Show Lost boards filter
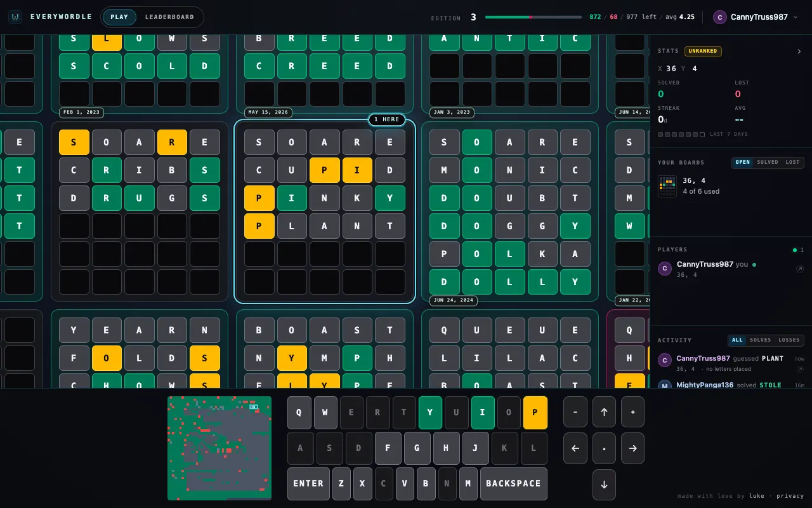The image size is (812, 508). tap(792, 162)
